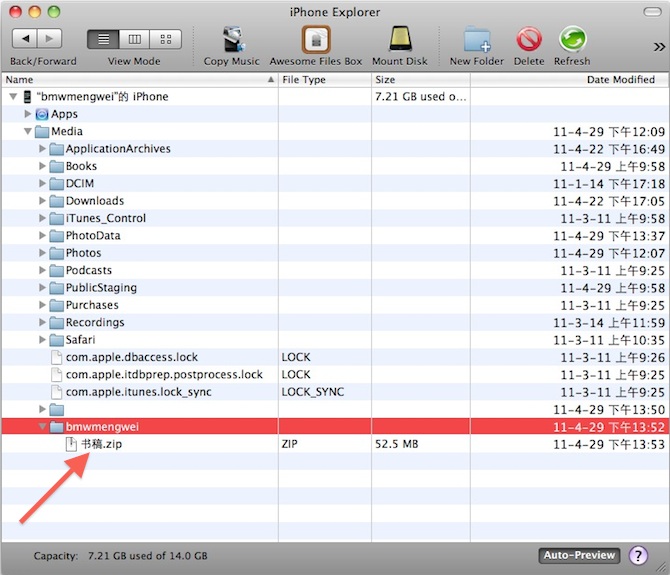Select the Downloads folder icon
670x575 pixels.
[x=56, y=201]
